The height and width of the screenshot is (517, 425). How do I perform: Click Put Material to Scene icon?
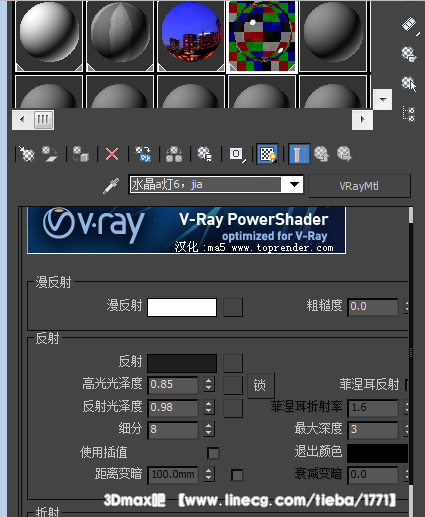tap(49, 154)
